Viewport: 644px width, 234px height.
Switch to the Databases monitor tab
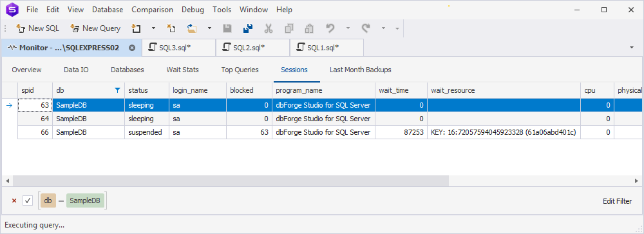[128, 70]
